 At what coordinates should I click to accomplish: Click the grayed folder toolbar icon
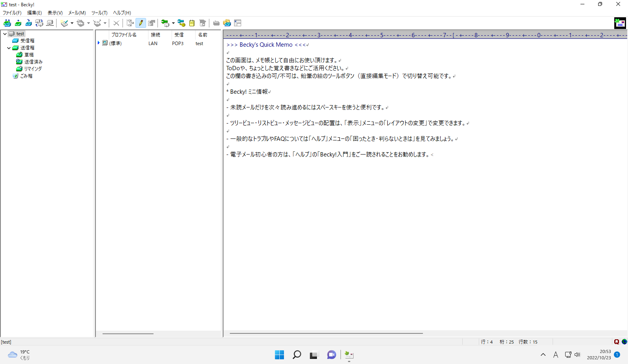[216, 23]
